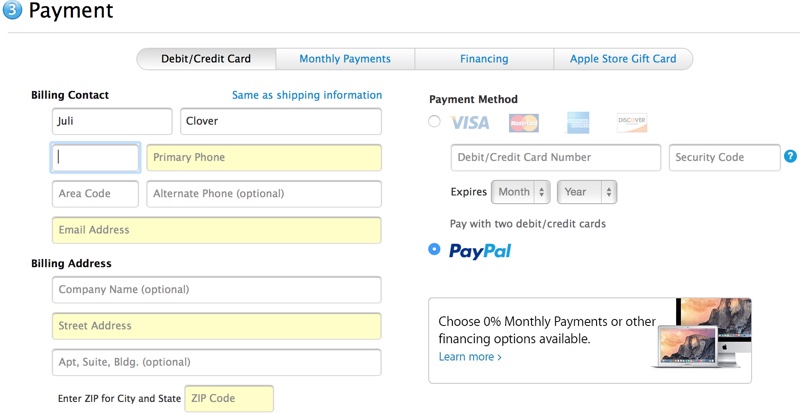
Task: Focus the Email Address field
Action: point(216,230)
